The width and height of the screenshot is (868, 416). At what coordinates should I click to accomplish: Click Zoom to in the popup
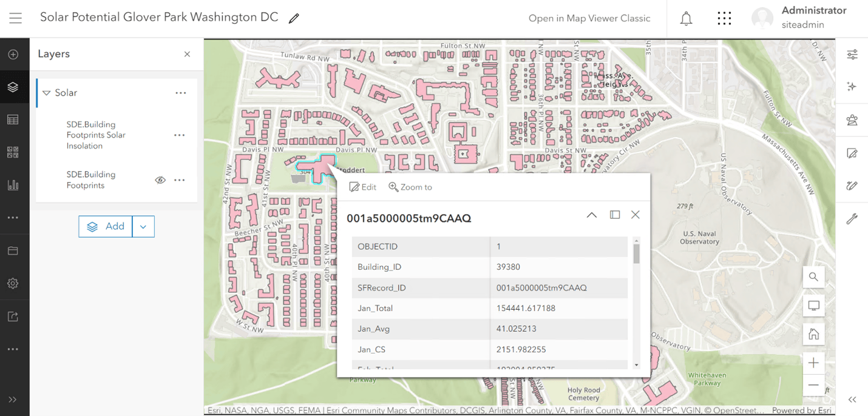[410, 187]
